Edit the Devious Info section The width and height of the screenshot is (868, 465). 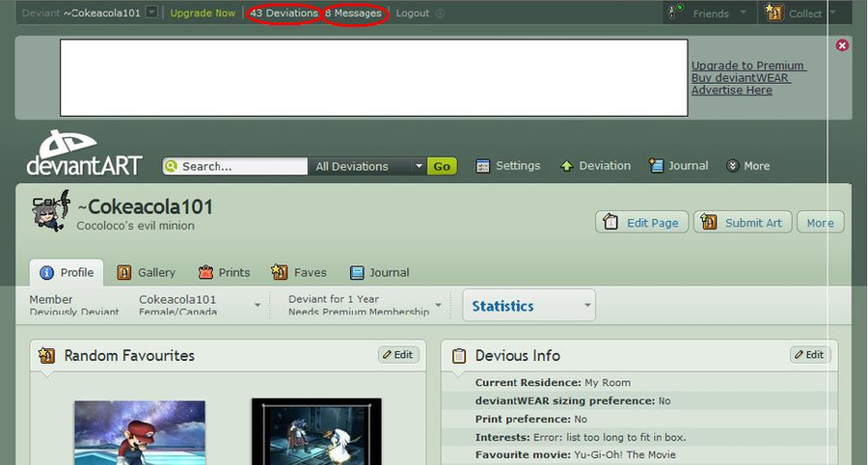[810, 354]
